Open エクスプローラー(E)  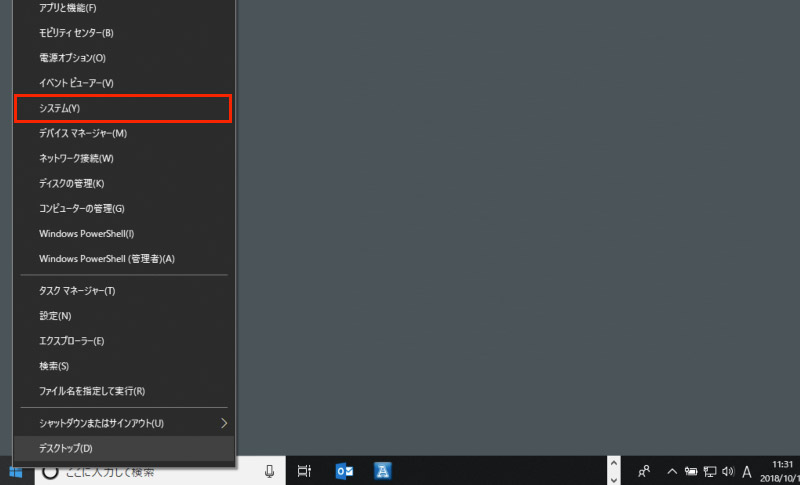[x=124, y=341]
